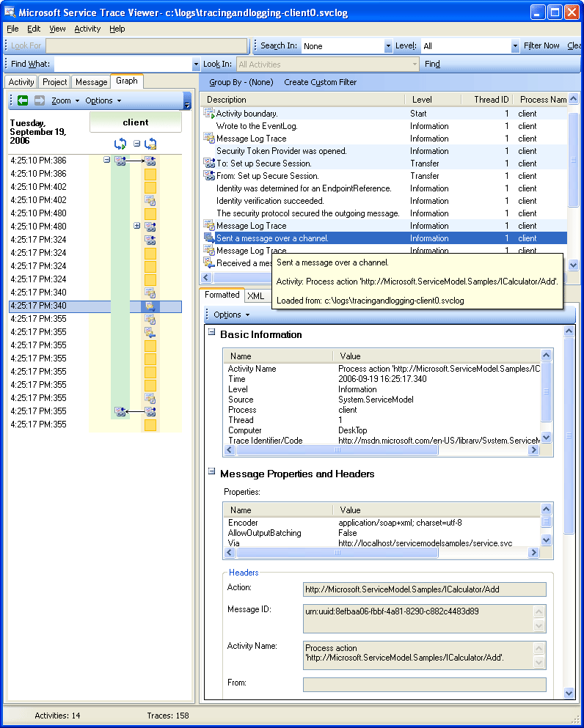Image resolution: width=584 pixels, height=728 pixels.
Task: Click the green back arrow in Graph toolbar
Action: coord(22,100)
